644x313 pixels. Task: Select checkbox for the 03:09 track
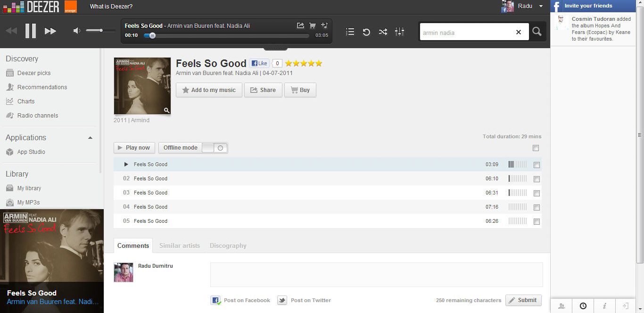(537, 165)
